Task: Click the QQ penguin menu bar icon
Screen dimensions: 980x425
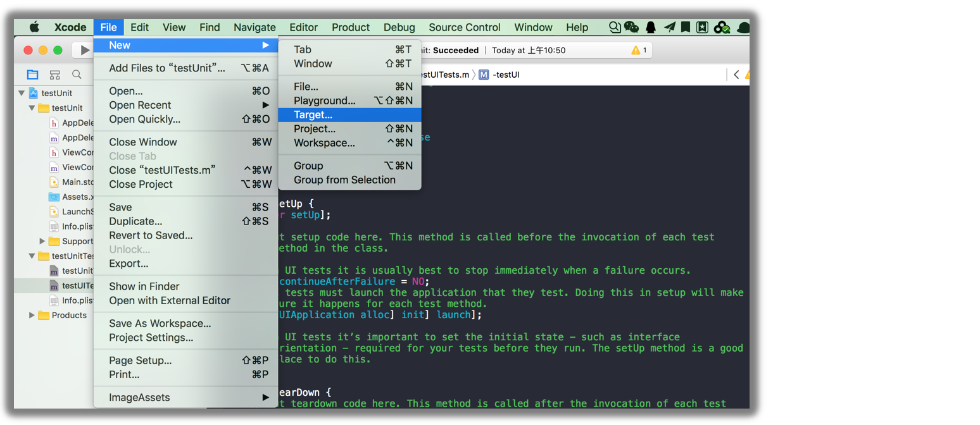Action: click(x=651, y=27)
